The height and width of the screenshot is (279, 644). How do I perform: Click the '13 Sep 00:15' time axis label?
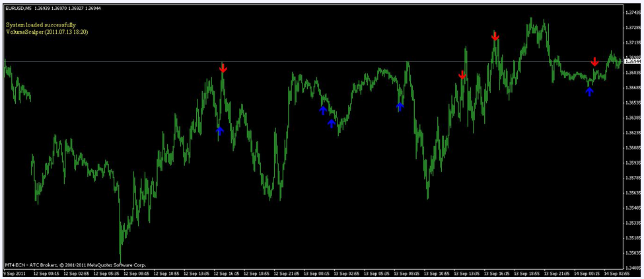[316, 273]
